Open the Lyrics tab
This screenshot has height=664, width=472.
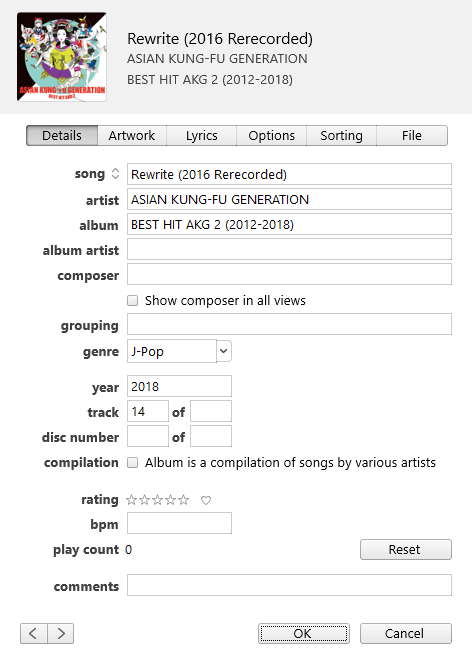(x=201, y=136)
